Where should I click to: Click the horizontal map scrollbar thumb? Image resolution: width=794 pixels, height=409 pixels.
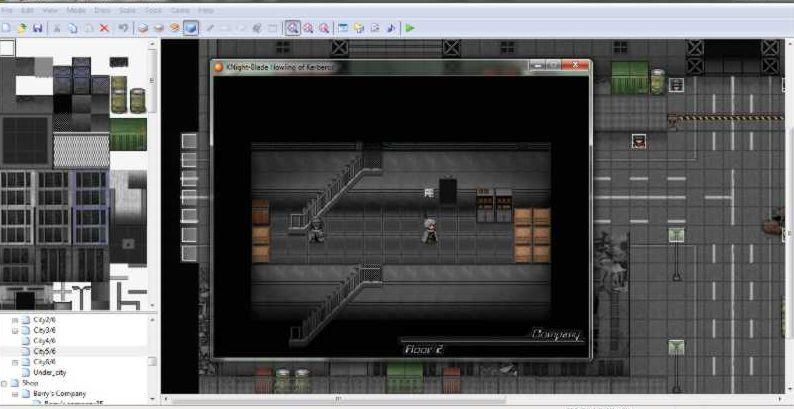[337, 400]
